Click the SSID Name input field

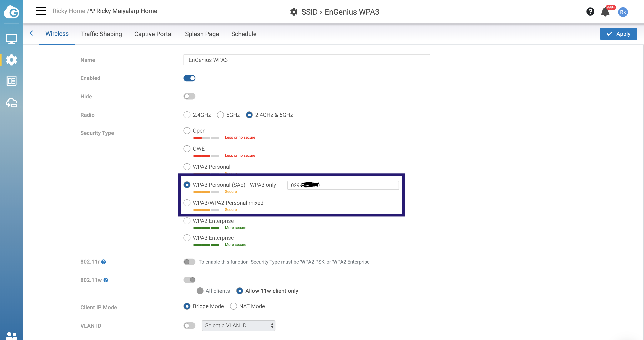click(306, 60)
